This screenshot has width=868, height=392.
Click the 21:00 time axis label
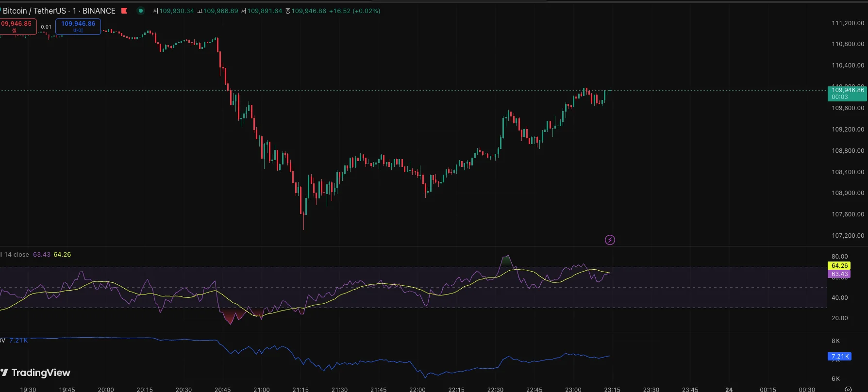[262, 390]
